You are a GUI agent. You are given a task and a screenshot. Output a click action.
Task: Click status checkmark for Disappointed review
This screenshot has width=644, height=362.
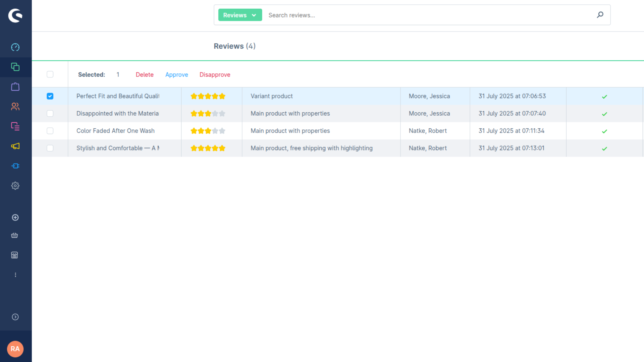[604, 114]
